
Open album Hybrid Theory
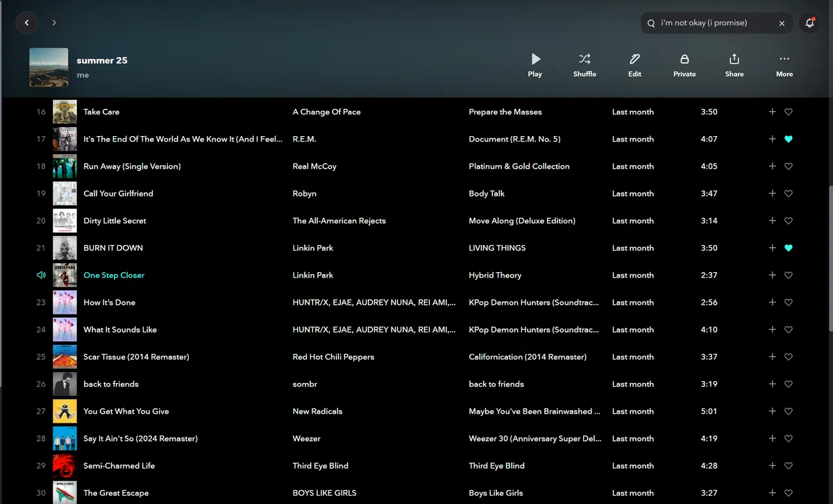click(495, 275)
